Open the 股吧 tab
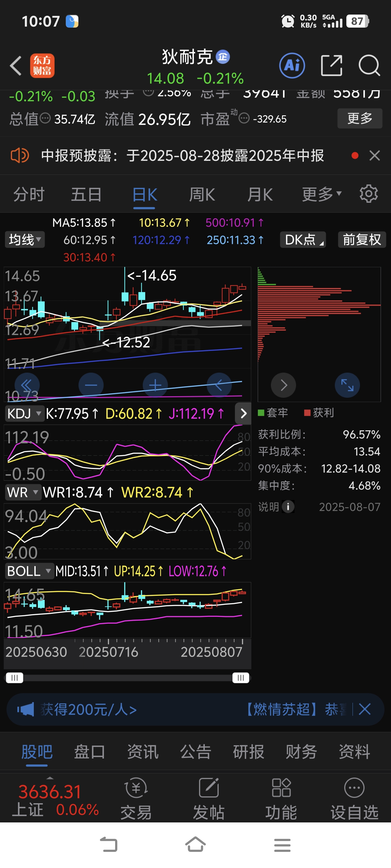 [x=37, y=752]
